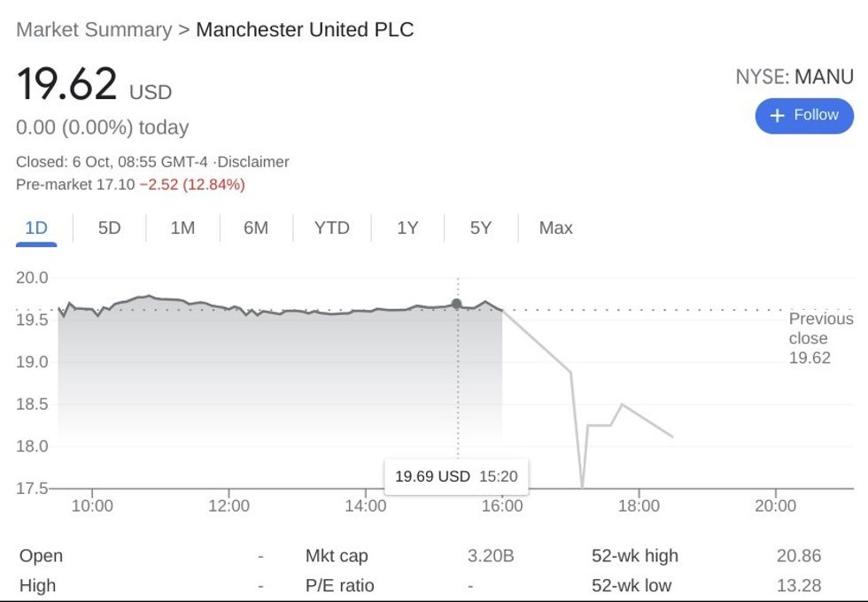
Task: Open the 6M chart range
Action: pos(256,228)
